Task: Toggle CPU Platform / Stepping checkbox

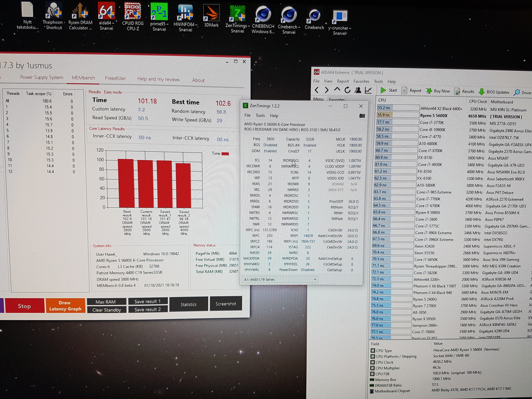Action: point(373,357)
